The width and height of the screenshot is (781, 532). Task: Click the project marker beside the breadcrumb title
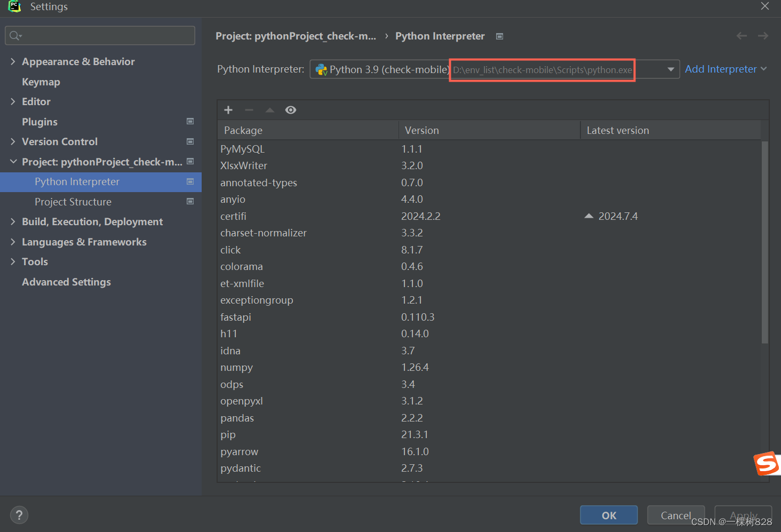coord(499,36)
